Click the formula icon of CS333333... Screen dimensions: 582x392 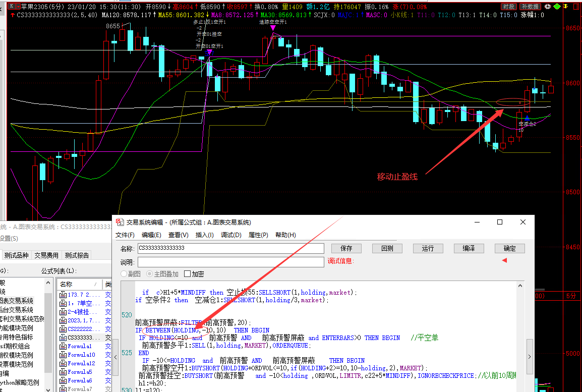(63, 338)
